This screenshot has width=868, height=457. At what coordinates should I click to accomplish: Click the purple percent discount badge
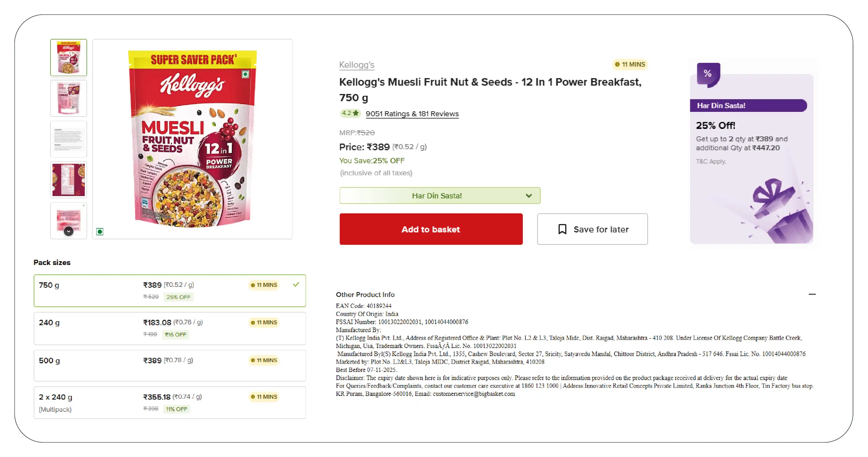(708, 74)
